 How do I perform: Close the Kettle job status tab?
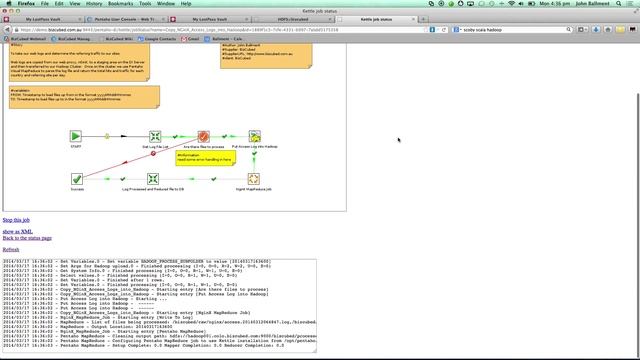413,19
